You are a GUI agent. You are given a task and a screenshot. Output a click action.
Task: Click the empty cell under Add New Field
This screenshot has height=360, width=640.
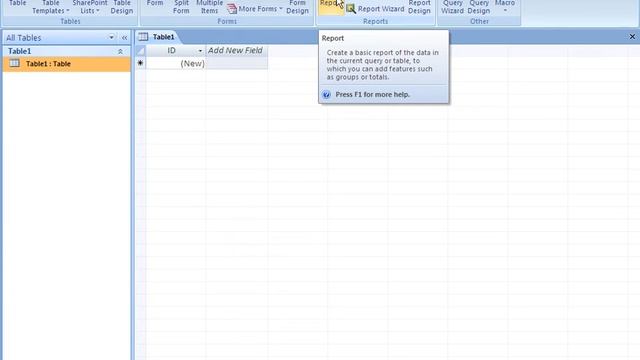pyautogui.click(x=237, y=63)
